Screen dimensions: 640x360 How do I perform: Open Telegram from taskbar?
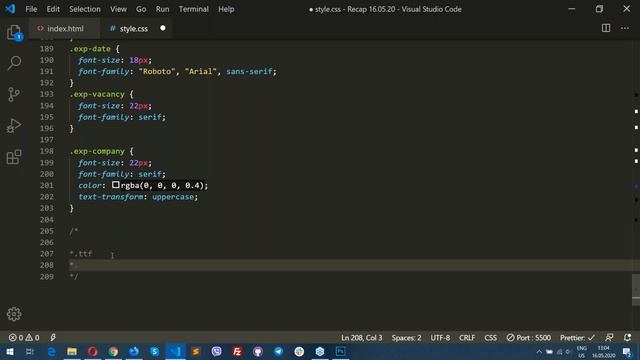coord(278,351)
